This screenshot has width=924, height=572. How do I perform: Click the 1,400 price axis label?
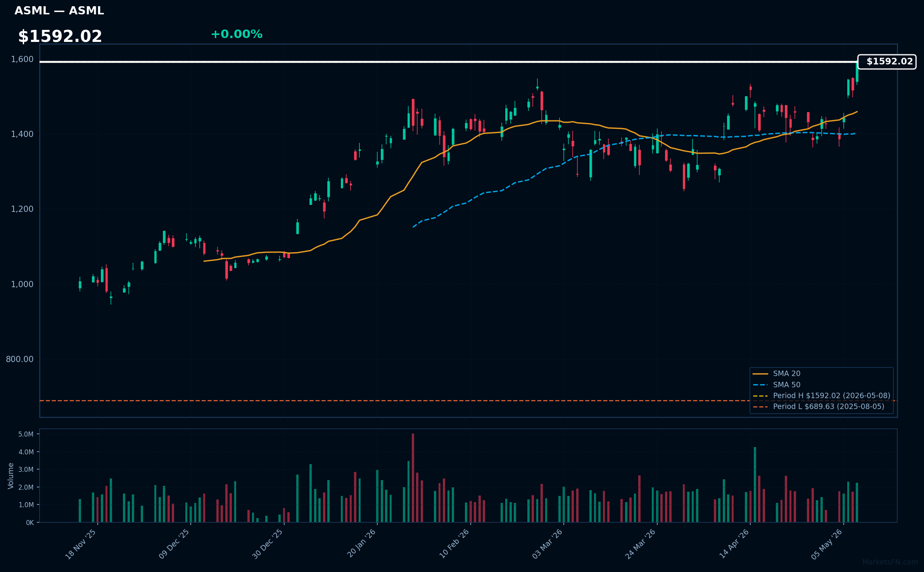[22, 134]
